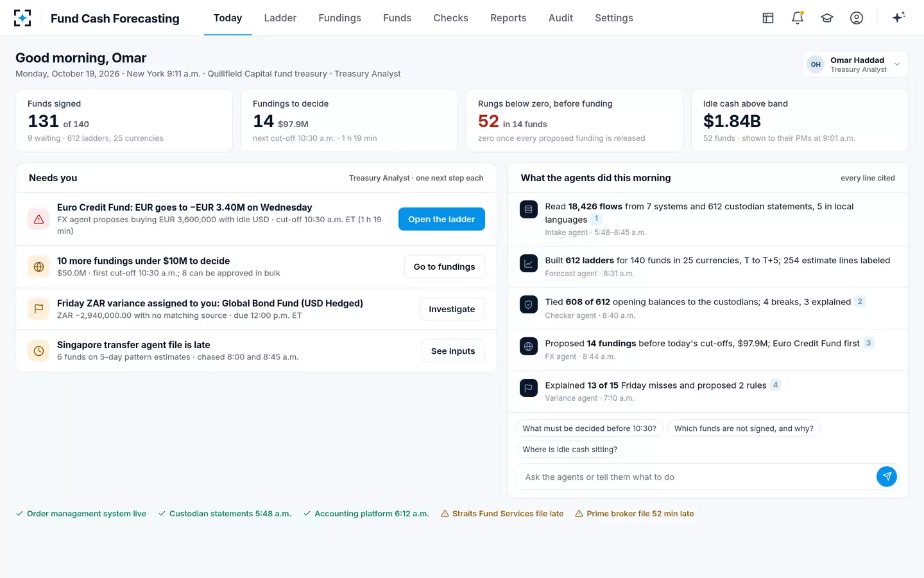Viewport: 924px width, 578px height.
Task: View the Audit tab
Action: tap(561, 18)
